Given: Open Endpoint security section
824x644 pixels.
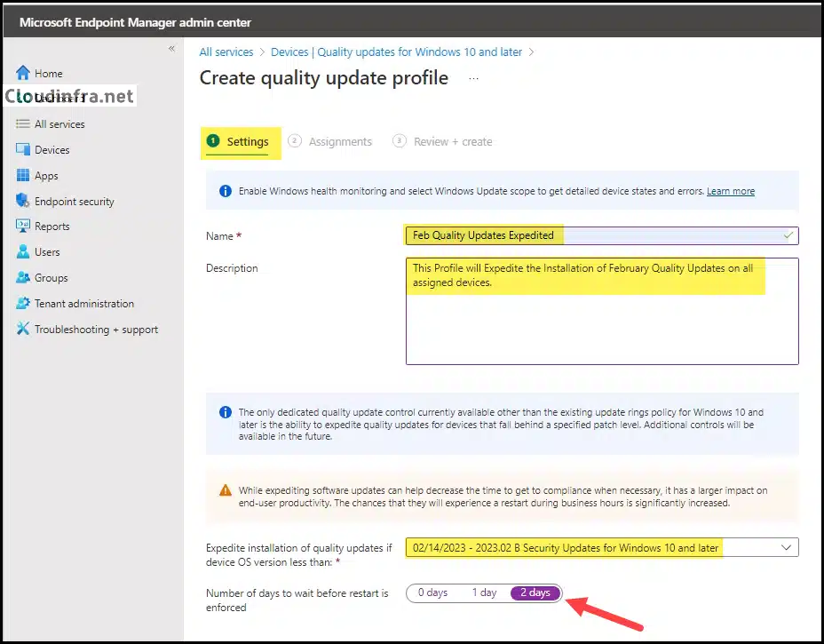Looking at the screenshot, I should tap(74, 202).
